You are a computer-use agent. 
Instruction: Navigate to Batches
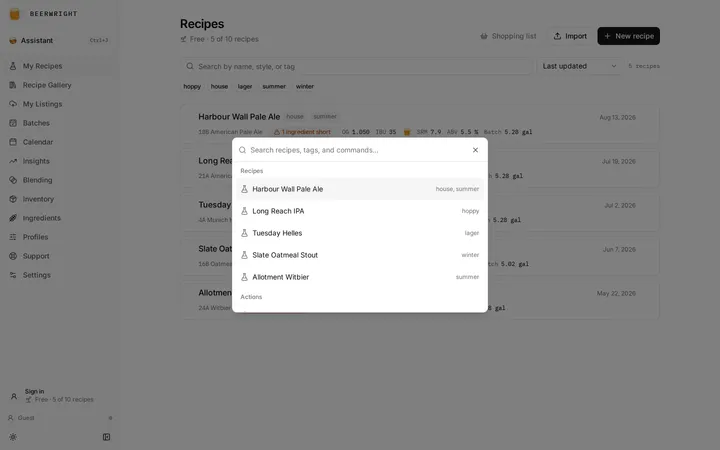59,123
